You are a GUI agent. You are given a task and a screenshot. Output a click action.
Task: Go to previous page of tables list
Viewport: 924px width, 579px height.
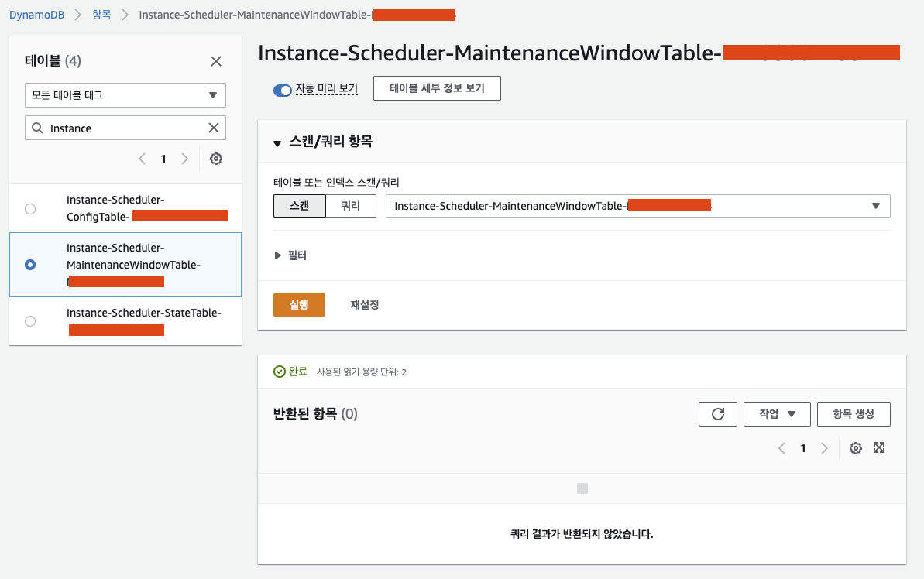(x=142, y=159)
